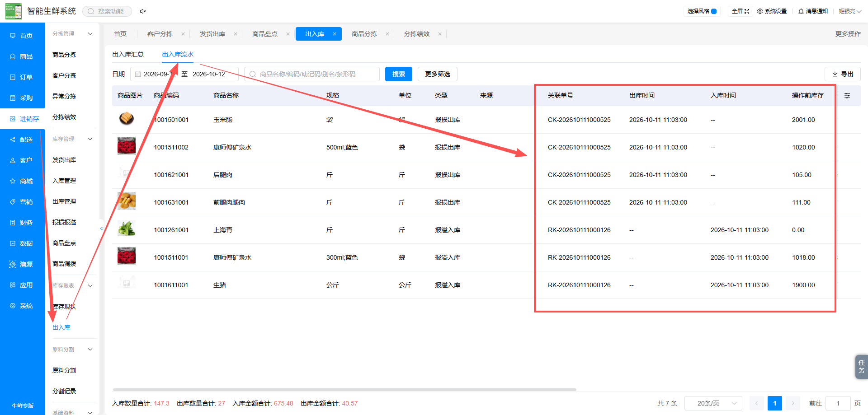Open the 营销 sidebar module

23,202
